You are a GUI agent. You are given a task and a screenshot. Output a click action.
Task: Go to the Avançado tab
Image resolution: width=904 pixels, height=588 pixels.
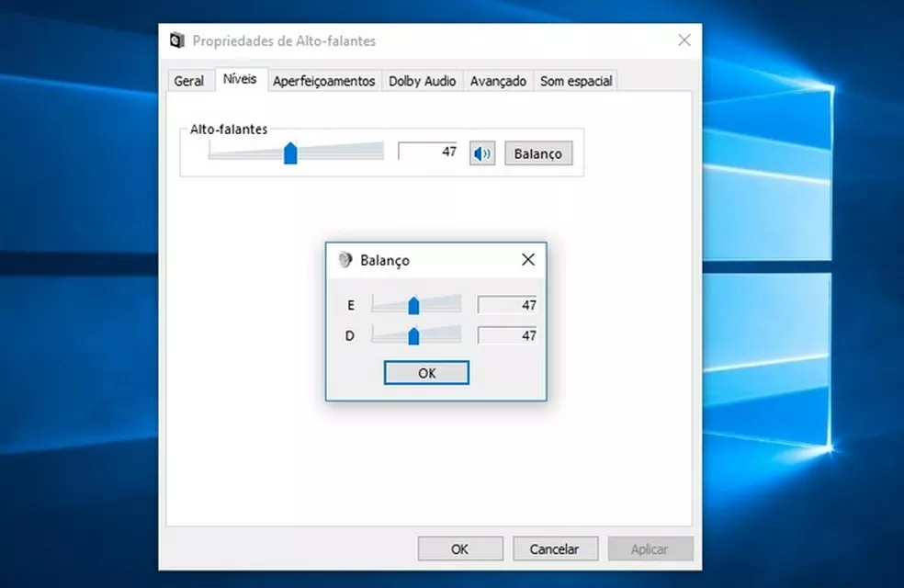pyautogui.click(x=498, y=81)
